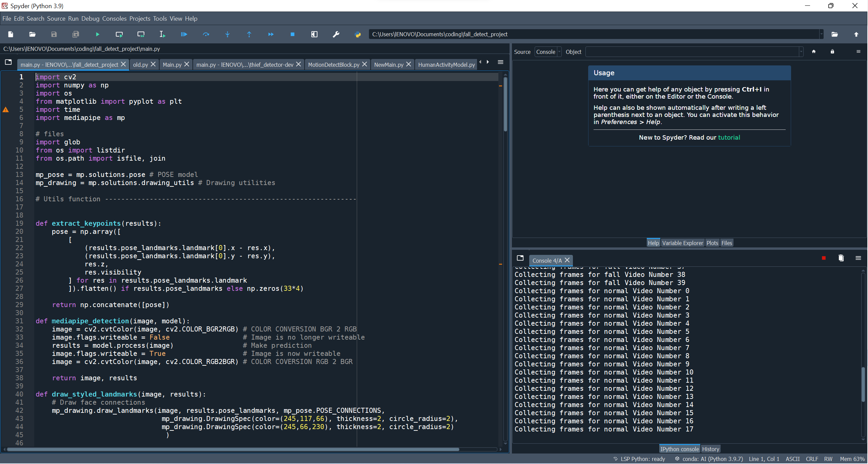The height and width of the screenshot is (464, 868).
Task: Expand the working directory path dropdown
Action: [x=821, y=34]
